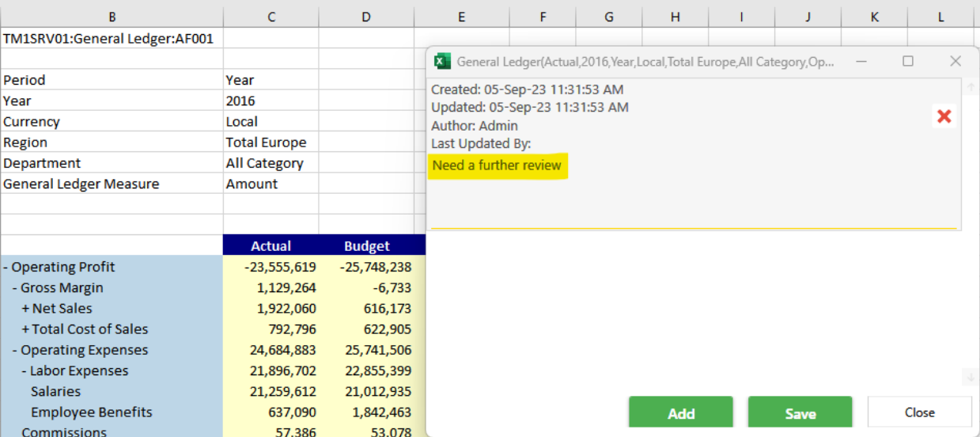Select Employee Benefits Actual value 637,090
Image resolution: width=980 pixels, height=437 pixels.
[271, 411]
